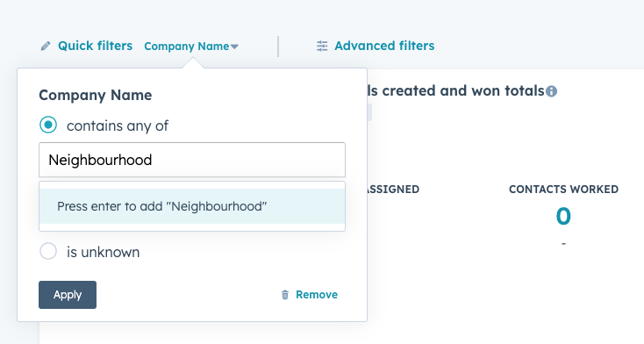Click the pencil icon beside Quick filters

(46, 46)
